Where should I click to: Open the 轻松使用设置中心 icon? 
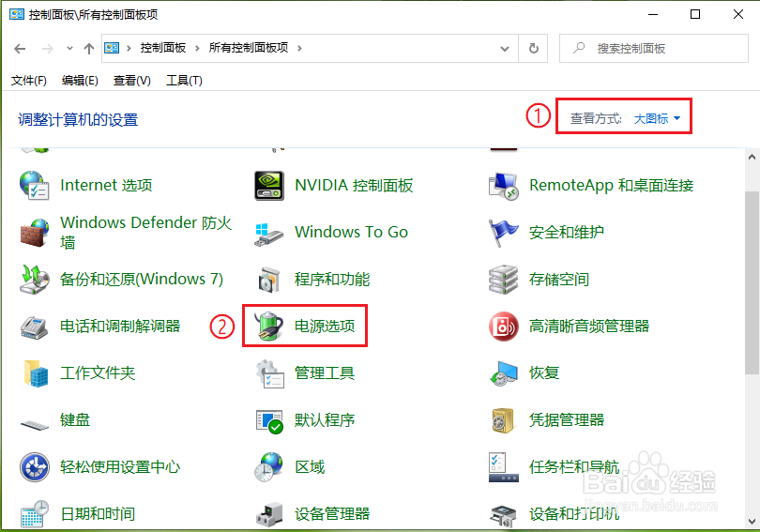tap(35, 467)
